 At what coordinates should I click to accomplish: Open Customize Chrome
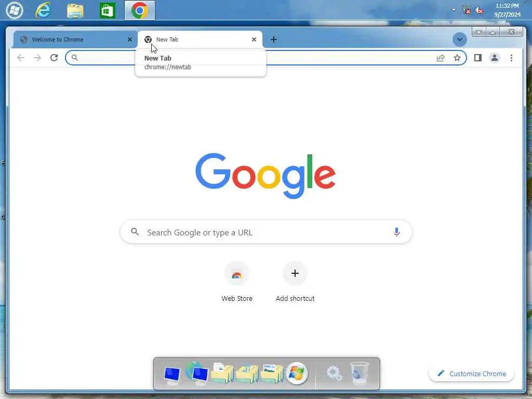click(472, 374)
